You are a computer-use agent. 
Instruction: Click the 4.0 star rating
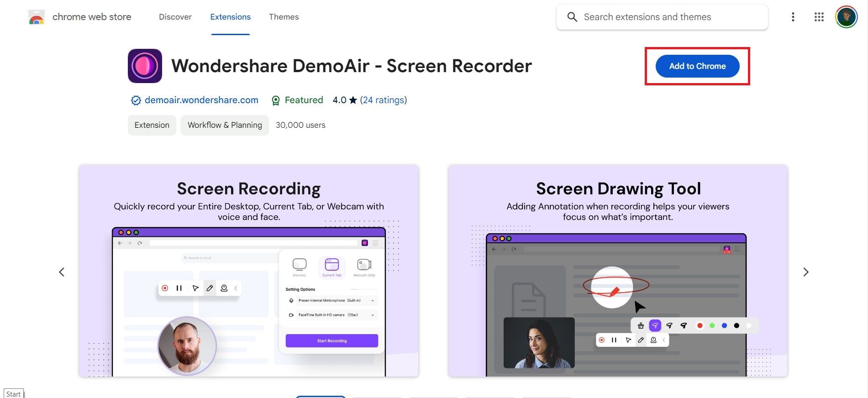click(345, 100)
